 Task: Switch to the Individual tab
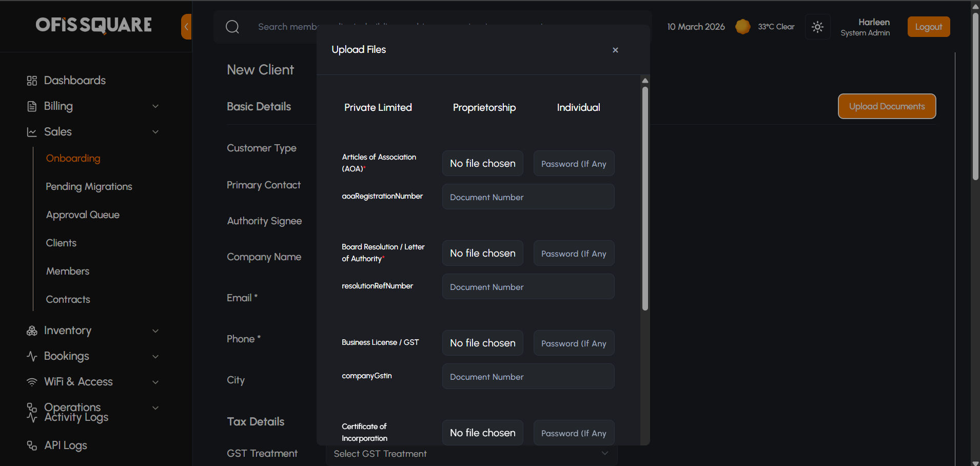point(578,107)
